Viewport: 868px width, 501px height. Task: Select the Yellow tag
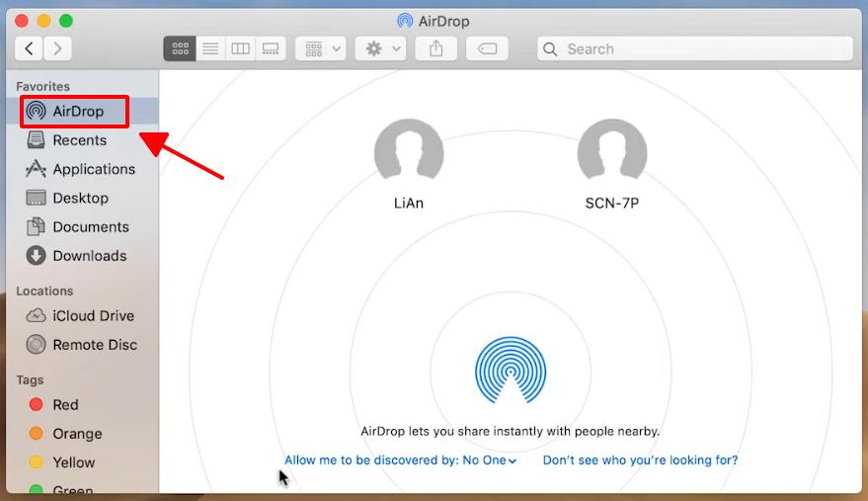[x=82, y=462]
